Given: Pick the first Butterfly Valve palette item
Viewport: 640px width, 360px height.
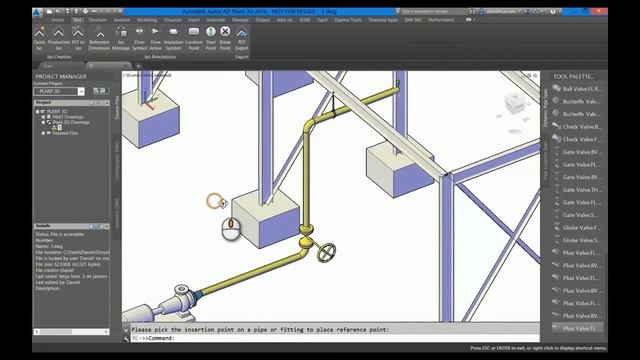Looking at the screenshot, I should (x=577, y=101).
